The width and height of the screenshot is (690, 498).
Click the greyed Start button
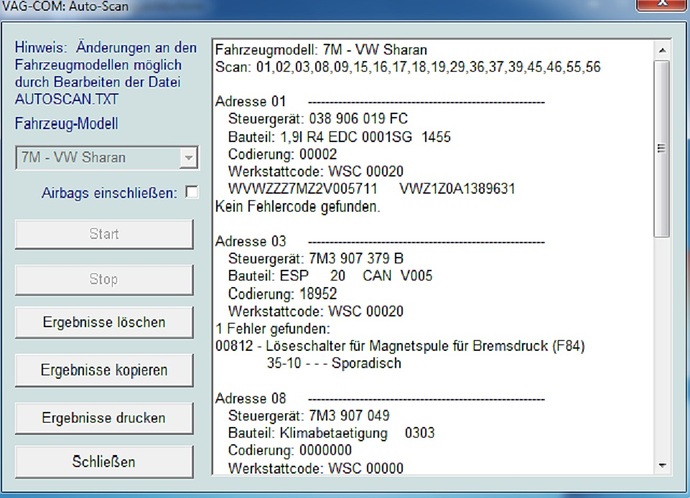coord(104,234)
